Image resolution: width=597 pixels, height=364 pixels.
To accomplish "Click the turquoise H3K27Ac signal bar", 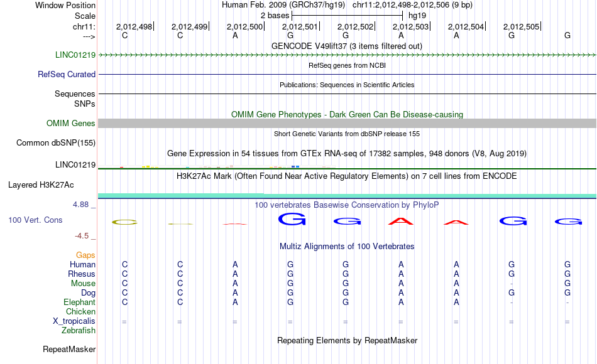I will [x=347, y=196].
